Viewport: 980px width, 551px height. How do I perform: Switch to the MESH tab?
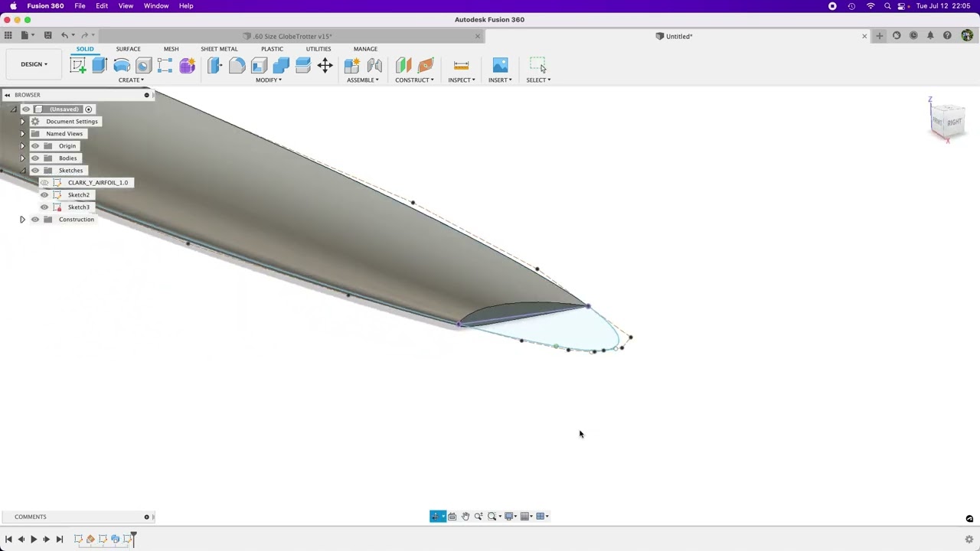pyautogui.click(x=171, y=49)
